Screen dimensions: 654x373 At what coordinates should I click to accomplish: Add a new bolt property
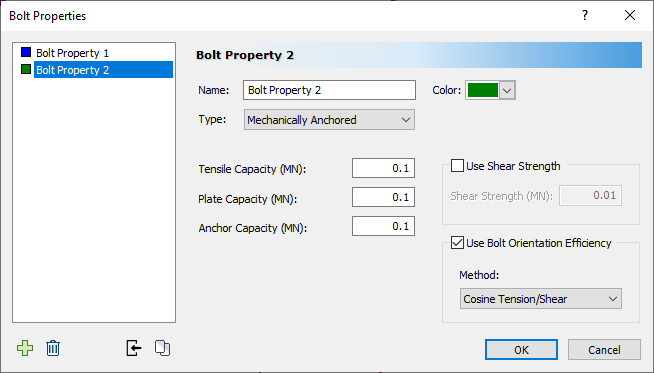(x=25, y=348)
